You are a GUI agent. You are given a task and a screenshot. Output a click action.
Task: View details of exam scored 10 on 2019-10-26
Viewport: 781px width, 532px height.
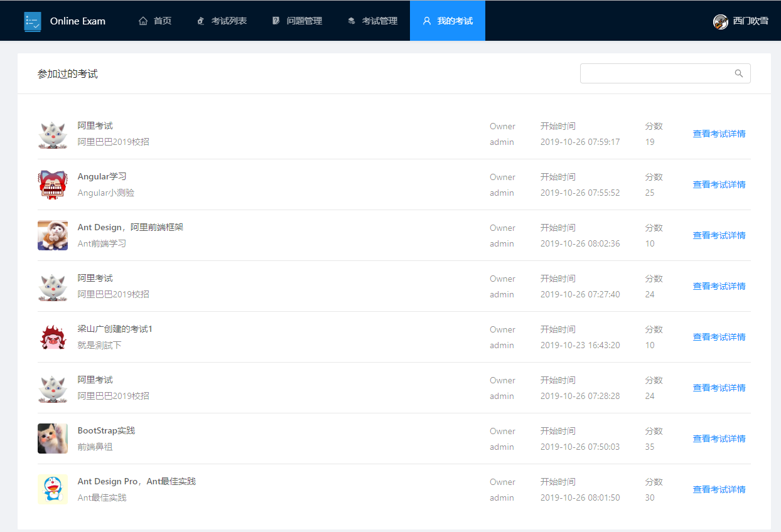point(719,235)
